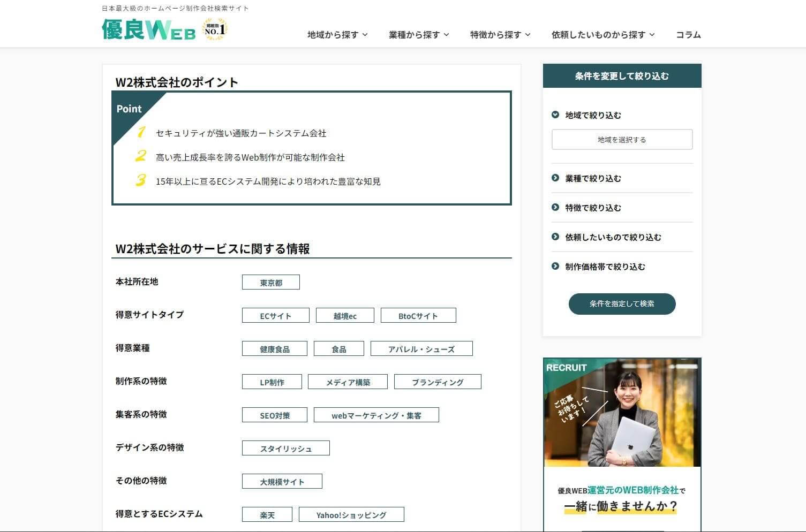Open the 業種から探す dropdown menu
The height and width of the screenshot is (532, 806).
419,35
